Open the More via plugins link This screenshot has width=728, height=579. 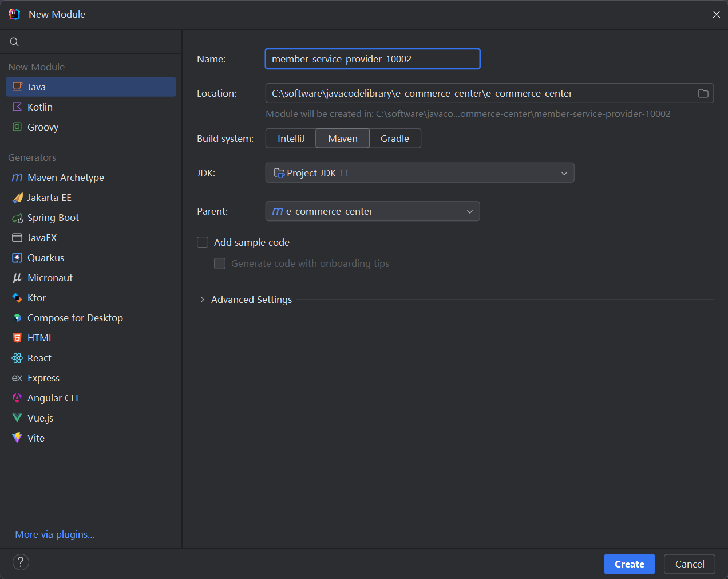pyautogui.click(x=55, y=535)
